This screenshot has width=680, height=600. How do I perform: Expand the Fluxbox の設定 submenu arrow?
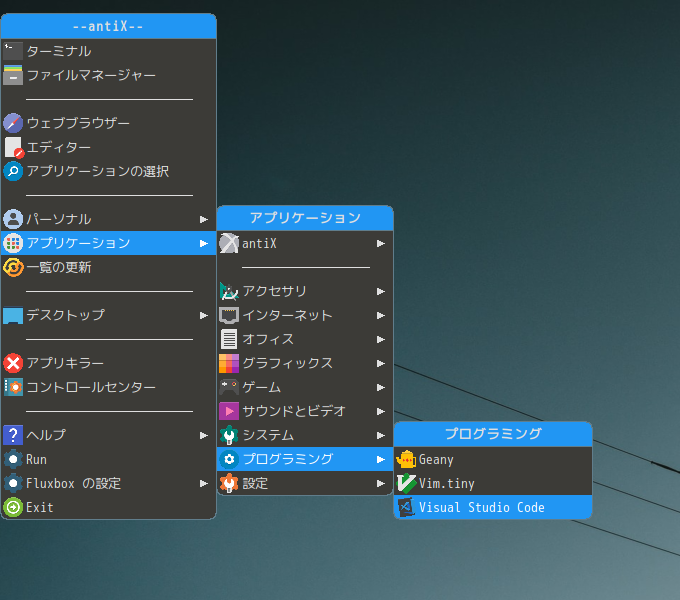coord(204,483)
